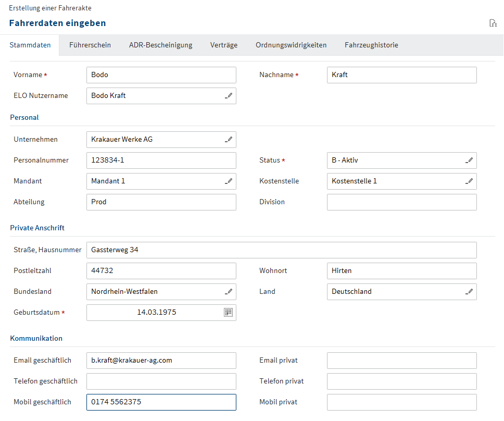
Task: Show the Fahrzeughistorie tab
Action: [x=371, y=45]
